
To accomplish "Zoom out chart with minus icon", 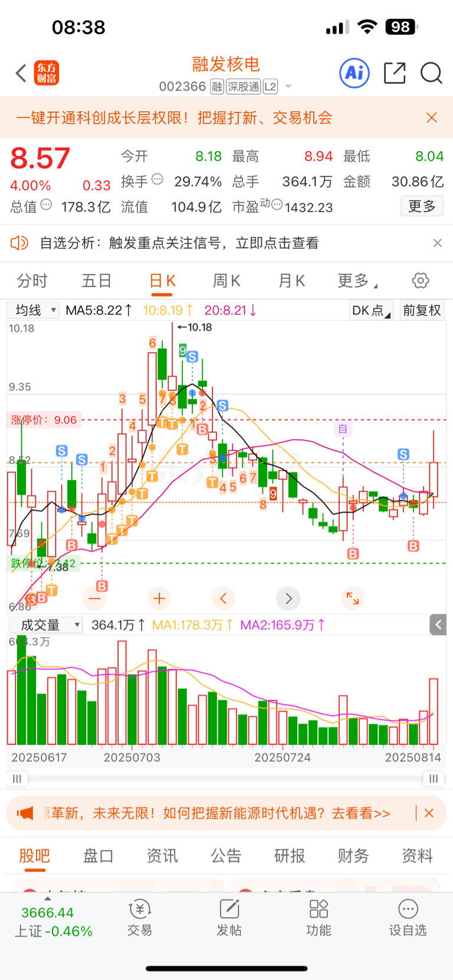I will point(94,598).
